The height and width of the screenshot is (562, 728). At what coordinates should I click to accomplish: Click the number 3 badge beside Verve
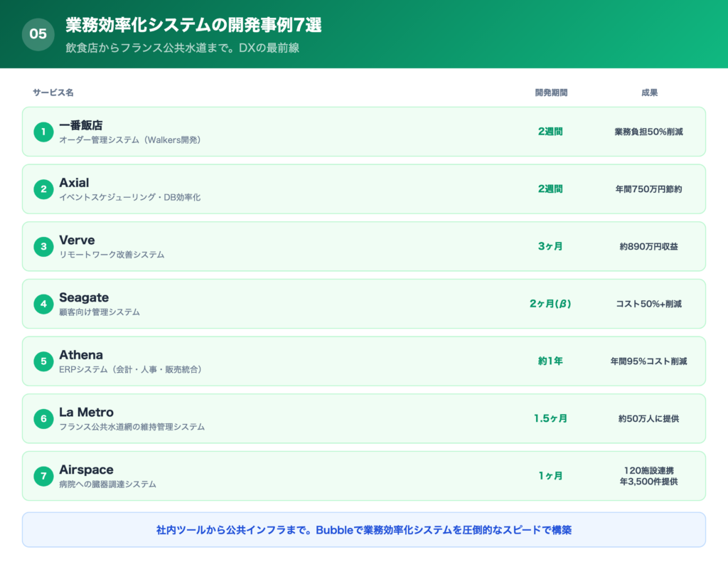tap(43, 247)
